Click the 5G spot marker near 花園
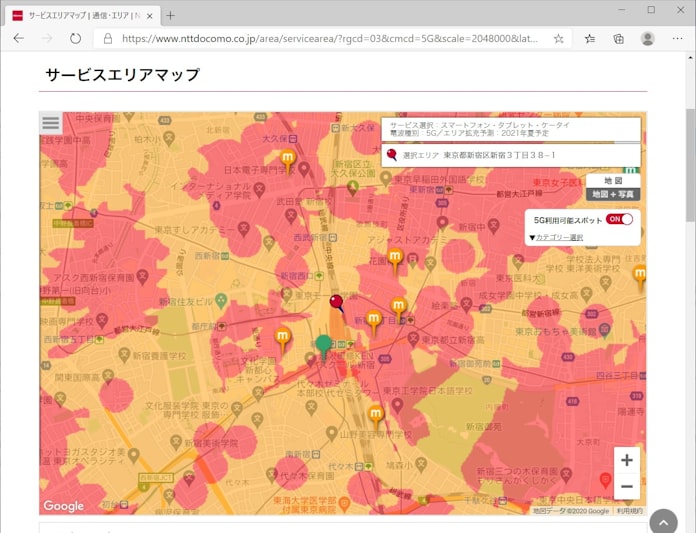Image resolution: width=696 pixels, height=533 pixels. (x=395, y=259)
